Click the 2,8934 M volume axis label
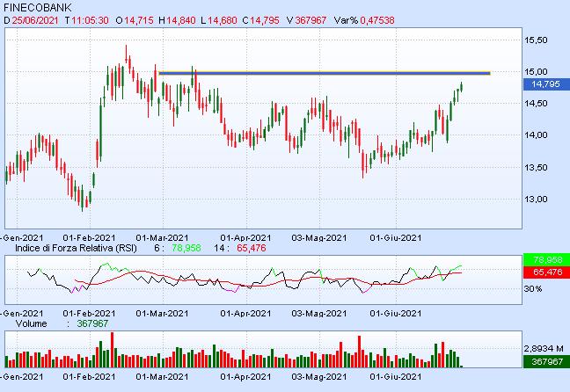 click(x=544, y=349)
